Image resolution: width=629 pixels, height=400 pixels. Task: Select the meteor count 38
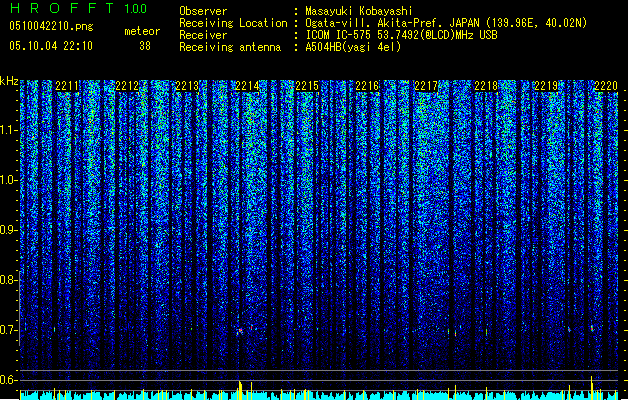pyautogui.click(x=145, y=46)
